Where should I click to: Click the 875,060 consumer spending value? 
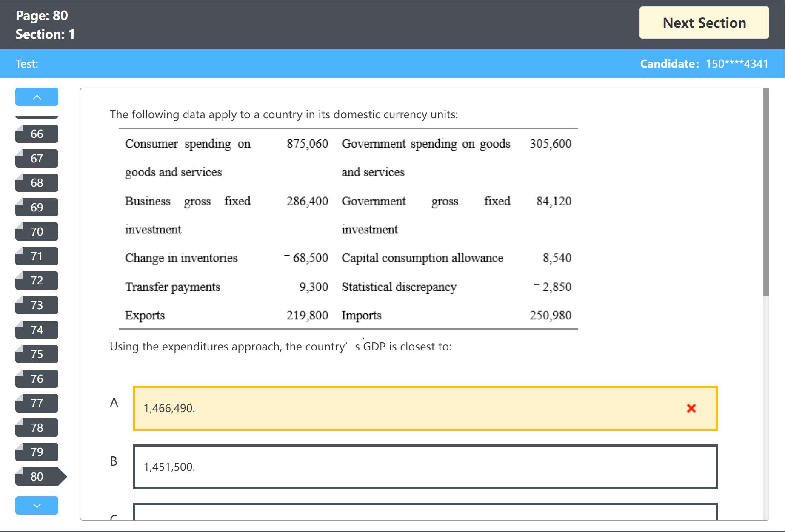(307, 144)
